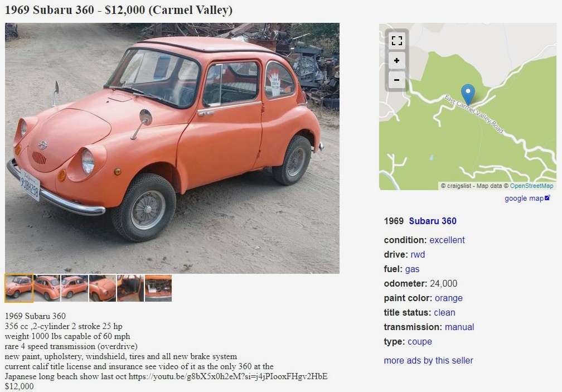
Task: Select the third car thumbnail
Action: click(75, 288)
